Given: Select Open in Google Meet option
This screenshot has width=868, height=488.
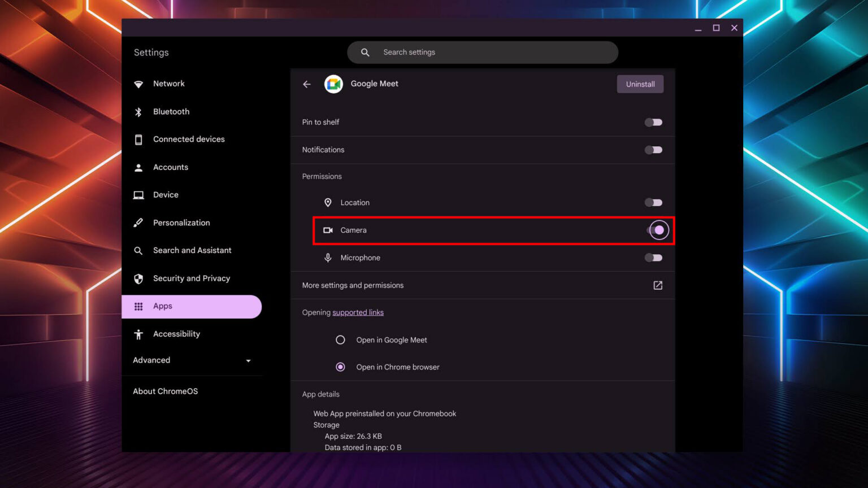Looking at the screenshot, I should point(340,339).
